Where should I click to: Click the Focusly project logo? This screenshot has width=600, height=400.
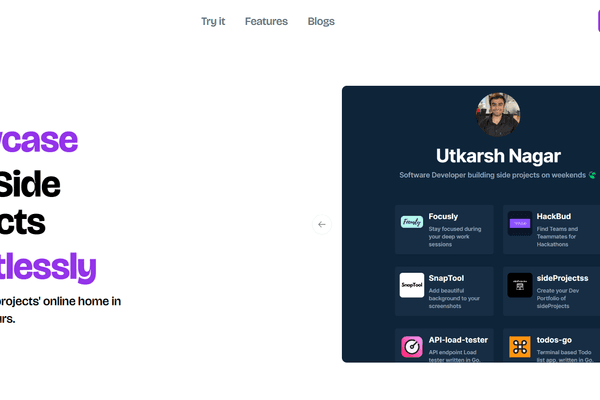tap(412, 222)
